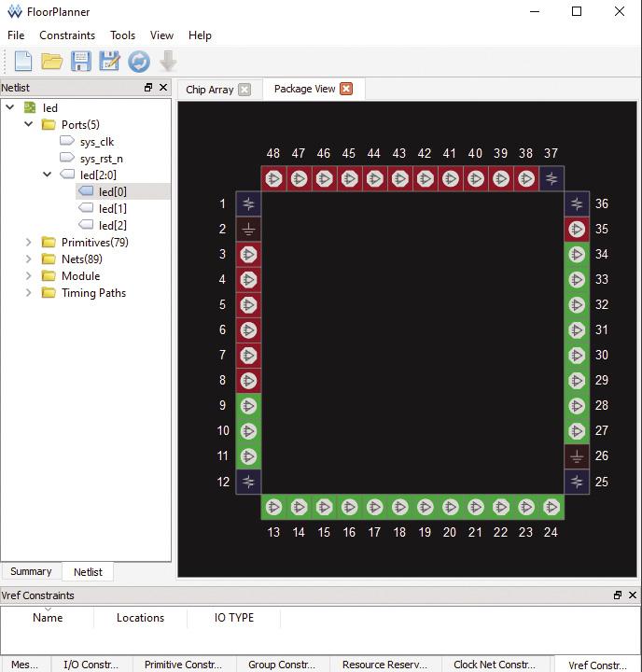Open the I/O Constr... tab
The width and height of the screenshot is (642, 672).
tap(91, 665)
